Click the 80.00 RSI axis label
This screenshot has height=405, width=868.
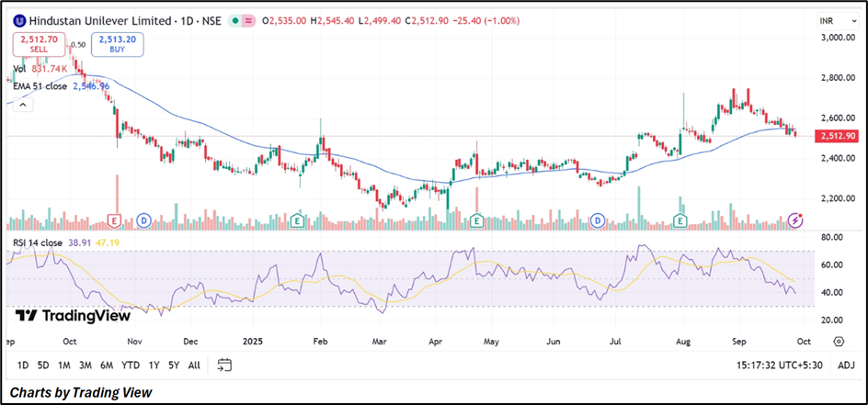coord(832,237)
